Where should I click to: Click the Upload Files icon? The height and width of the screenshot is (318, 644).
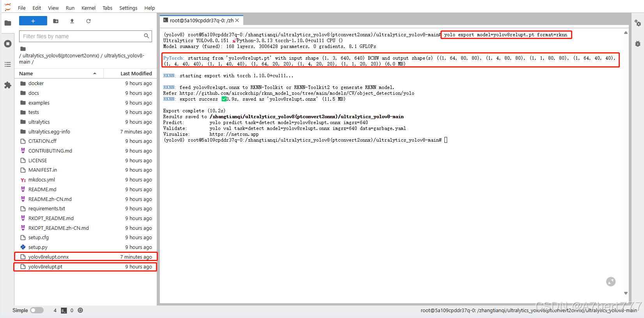click(72, 21)
